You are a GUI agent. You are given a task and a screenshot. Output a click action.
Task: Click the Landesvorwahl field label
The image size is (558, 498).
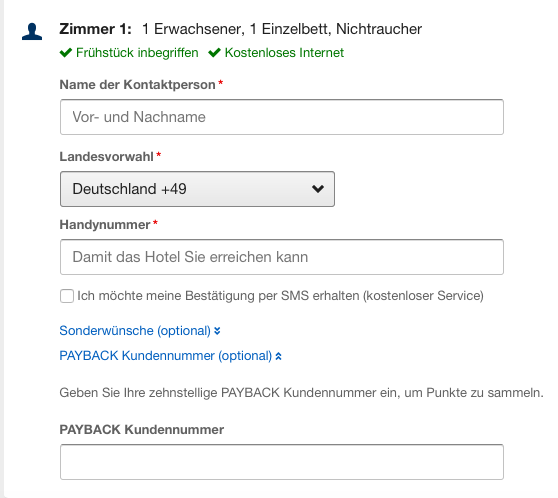click(x=106, y=157)
